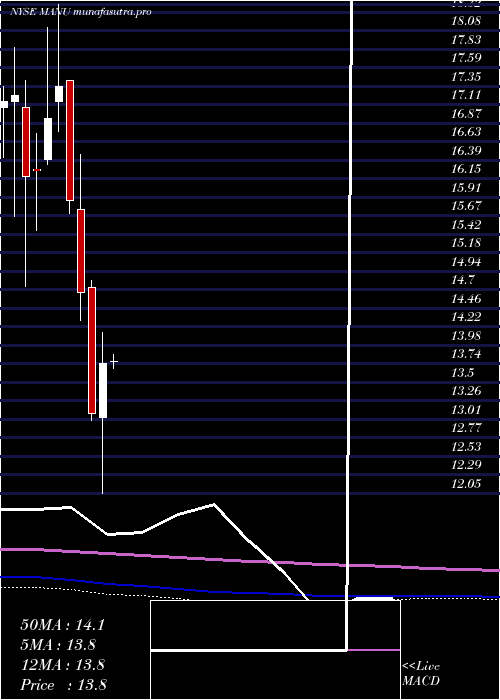
Task: Click the 14.46 price axis label
Action: (466, 298)
